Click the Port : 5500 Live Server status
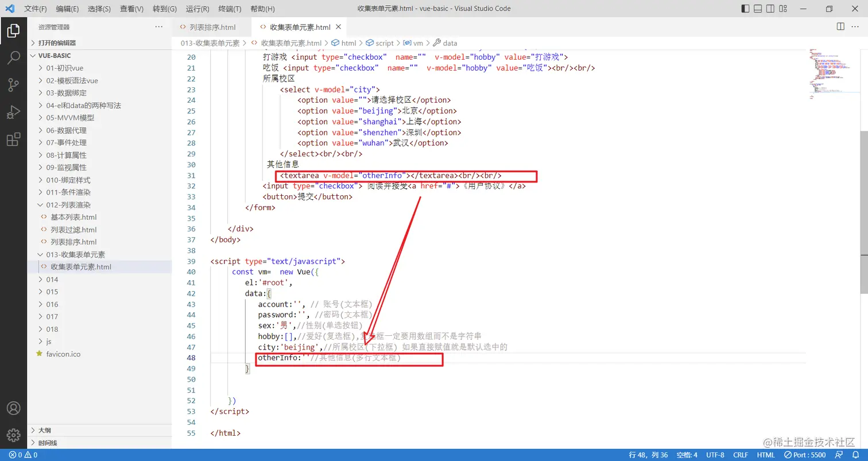The width and height of the screenshot is (868, 461). click(804, 455)
